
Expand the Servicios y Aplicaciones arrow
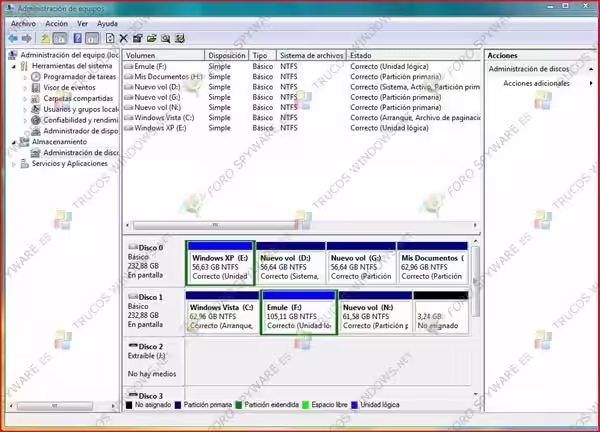[x=14, y=164]
